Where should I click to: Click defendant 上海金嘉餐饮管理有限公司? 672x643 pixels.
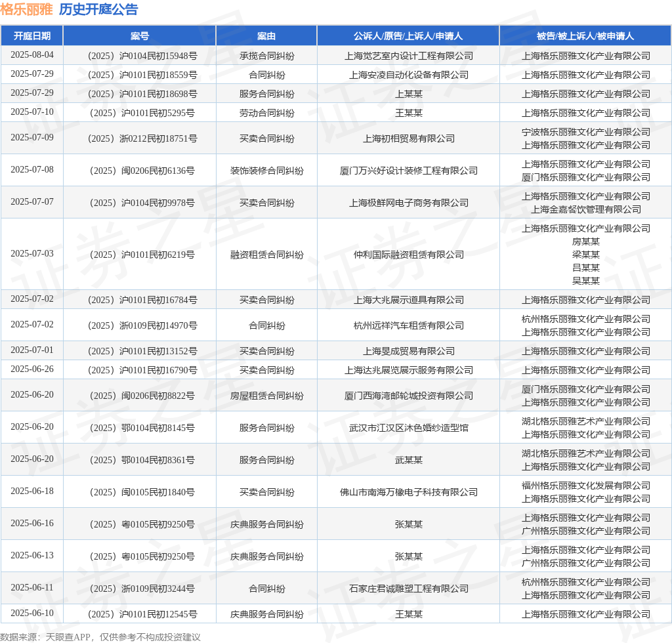[x=585, y=209]
